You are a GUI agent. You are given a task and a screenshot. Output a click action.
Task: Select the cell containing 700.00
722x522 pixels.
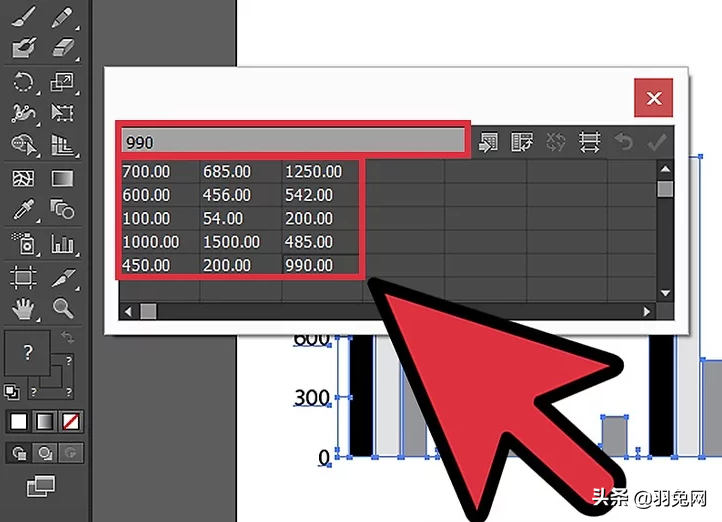point(160,172)
